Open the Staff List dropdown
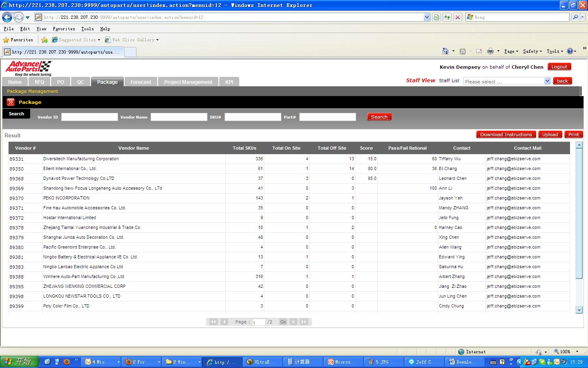This screenshot has width=588, height=368. tap(547, 81)
